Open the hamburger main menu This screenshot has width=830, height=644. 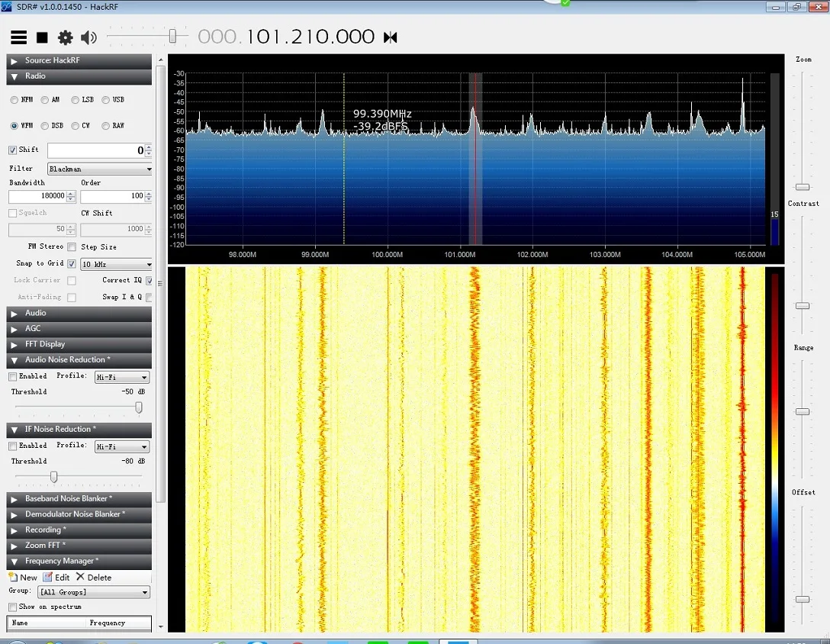18,37
